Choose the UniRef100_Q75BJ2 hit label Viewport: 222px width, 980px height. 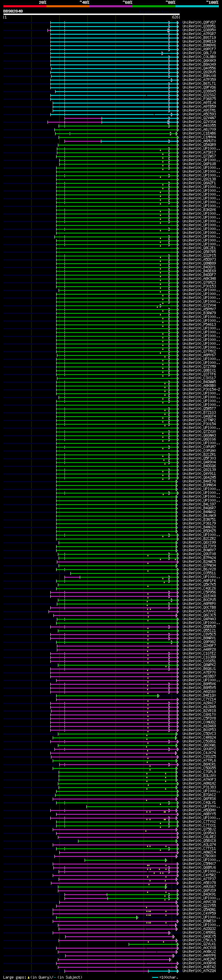tap(199, 829)
